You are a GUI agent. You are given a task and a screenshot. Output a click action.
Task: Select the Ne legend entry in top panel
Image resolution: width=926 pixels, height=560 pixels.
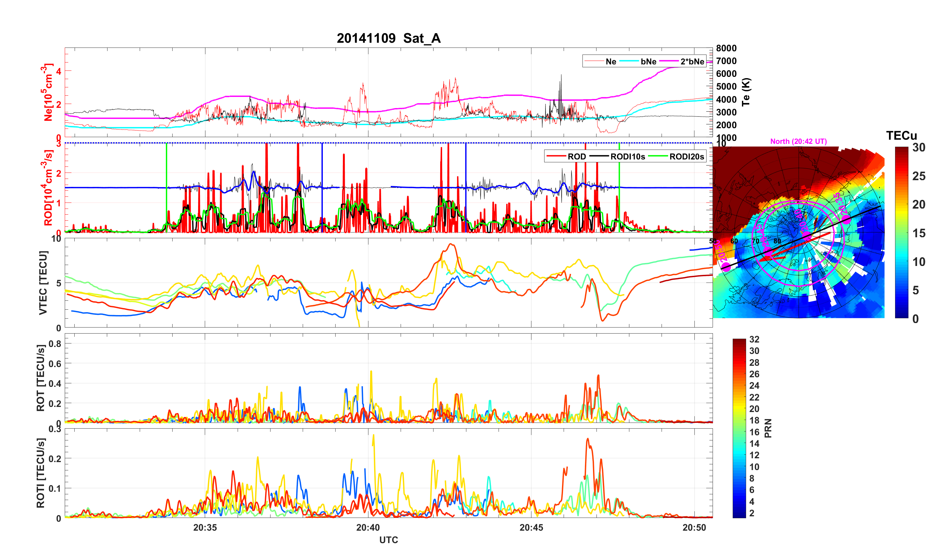tap(601, 61)
